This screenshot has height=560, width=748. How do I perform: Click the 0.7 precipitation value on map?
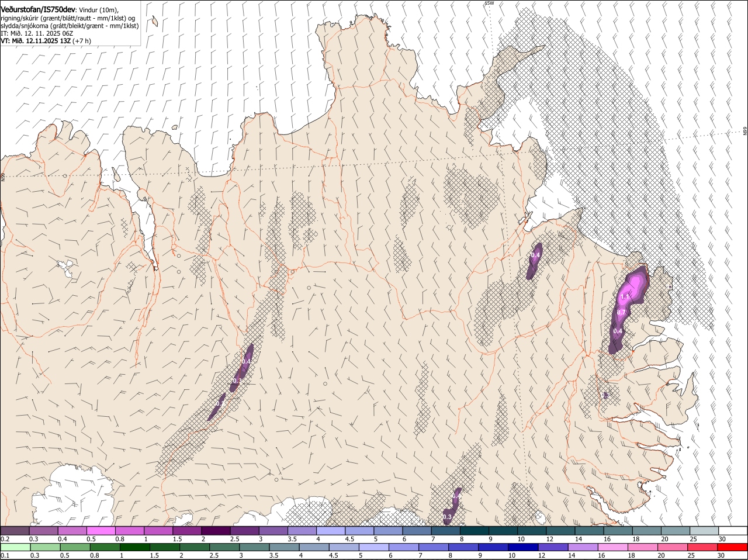click(x=621, y=313)
